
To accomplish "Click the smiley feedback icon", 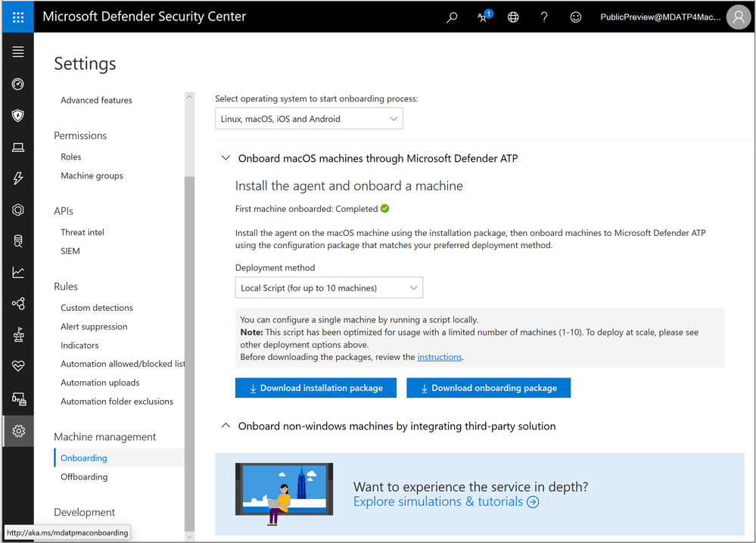I will pyautogui.click(x=576, y=17).
